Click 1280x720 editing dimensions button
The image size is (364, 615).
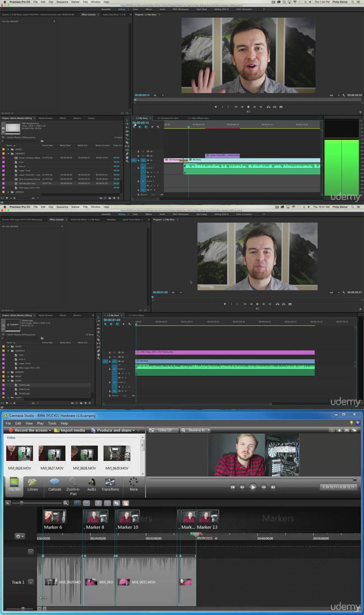163,430
